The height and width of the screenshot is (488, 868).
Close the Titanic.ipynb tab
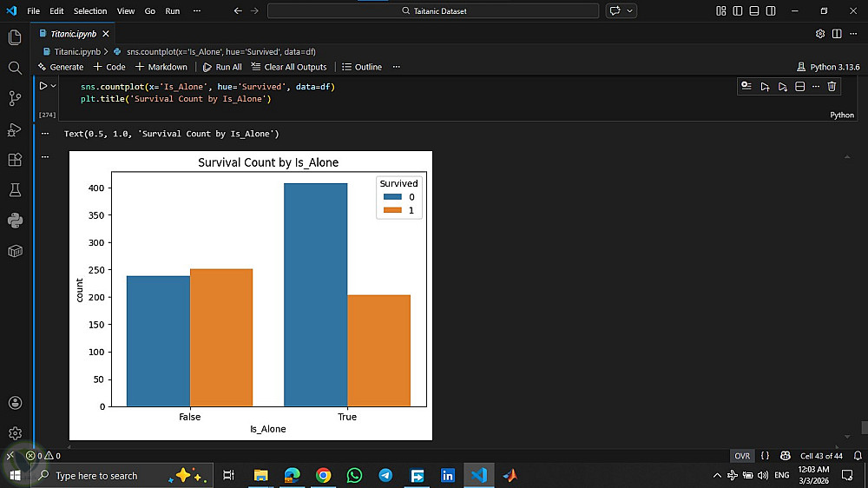(106, 34)
